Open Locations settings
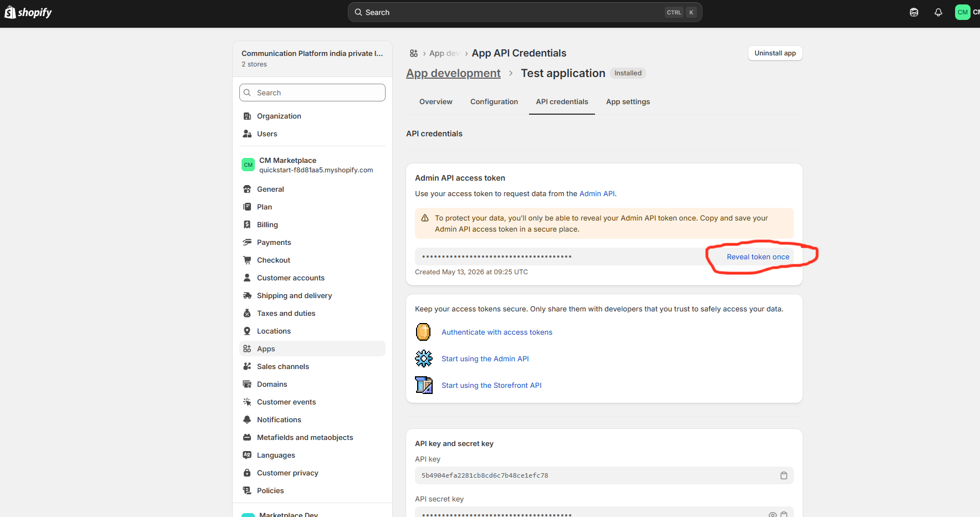 (312, 331)
